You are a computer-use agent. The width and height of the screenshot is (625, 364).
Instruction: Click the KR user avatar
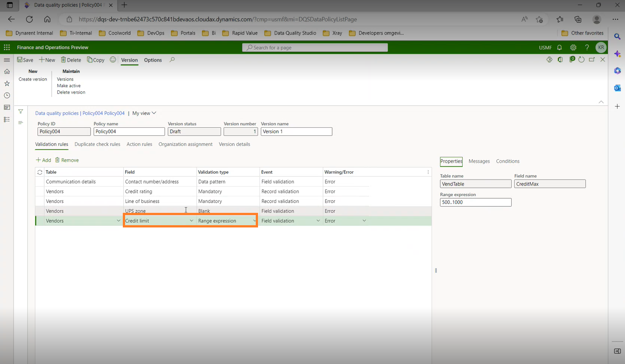601,48
